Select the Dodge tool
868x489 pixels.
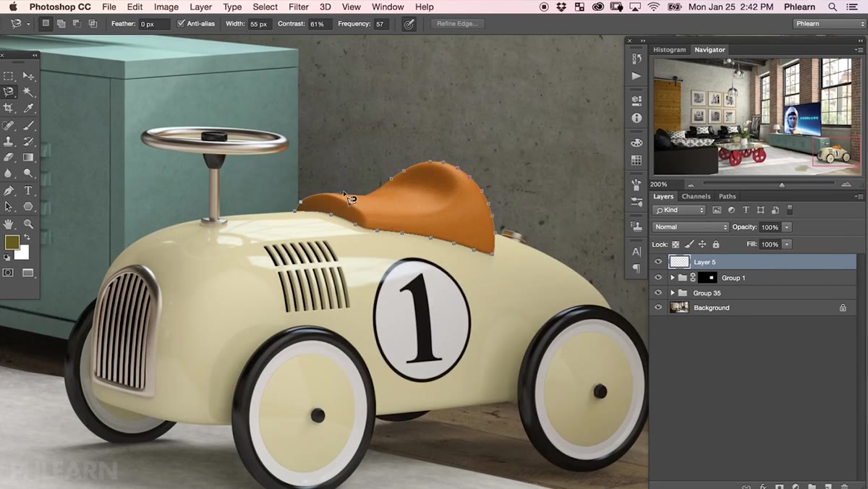pos(28,174)
